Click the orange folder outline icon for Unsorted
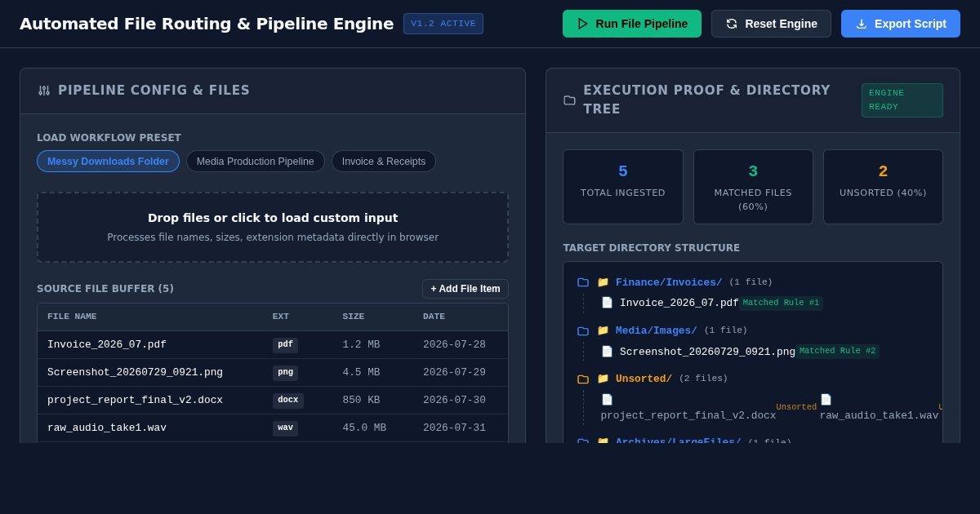Screen dimensions: 980x514 pyautogui.click(x=583, y=379)
